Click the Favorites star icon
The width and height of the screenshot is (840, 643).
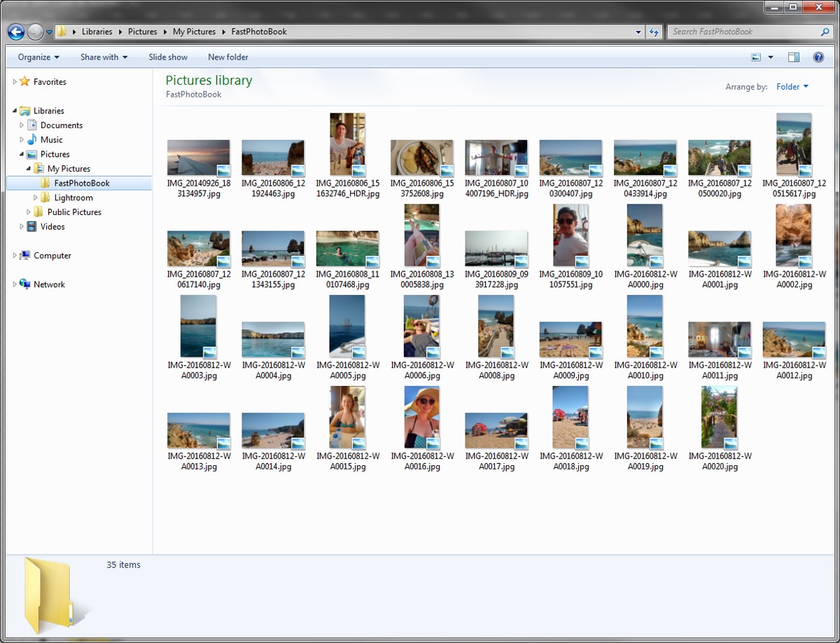click(x=24, y=82)
